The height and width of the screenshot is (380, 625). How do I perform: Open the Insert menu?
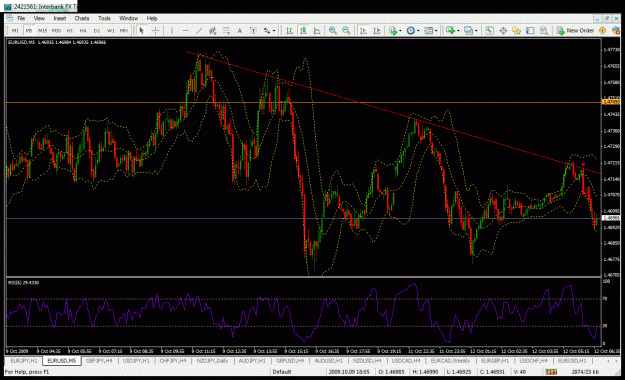coord(60,18)
